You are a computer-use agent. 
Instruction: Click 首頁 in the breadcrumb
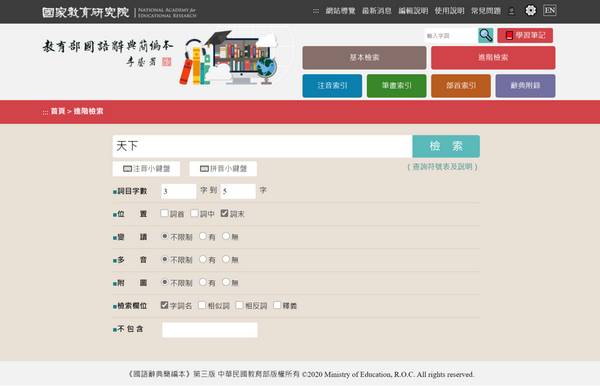click(x=58, y=111)
